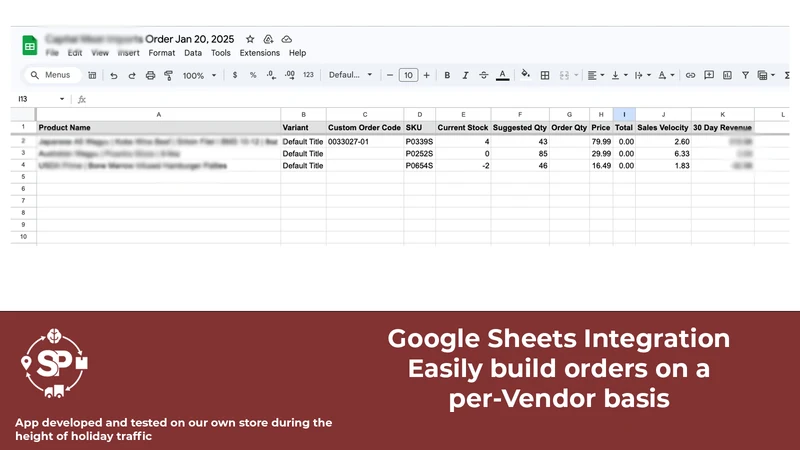Select column I header
The height and width of the screenshot is (450, 800).
coord(624,114)
